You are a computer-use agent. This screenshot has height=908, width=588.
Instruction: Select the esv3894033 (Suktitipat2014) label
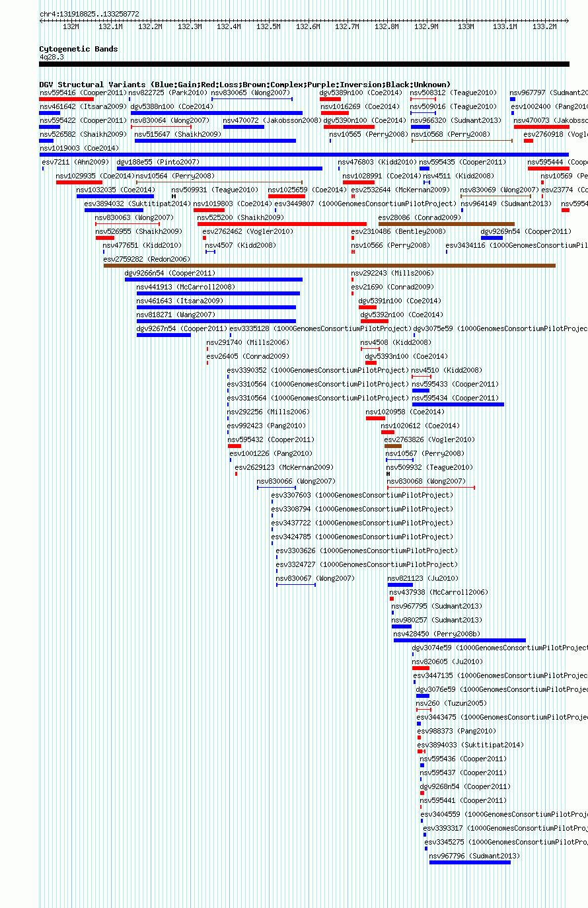[x=470, y=745]
